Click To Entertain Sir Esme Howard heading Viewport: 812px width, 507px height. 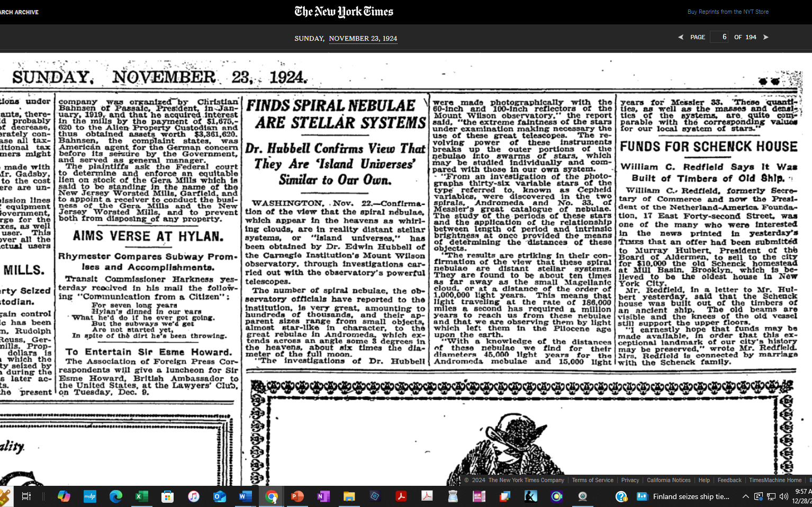pos(149,352)
